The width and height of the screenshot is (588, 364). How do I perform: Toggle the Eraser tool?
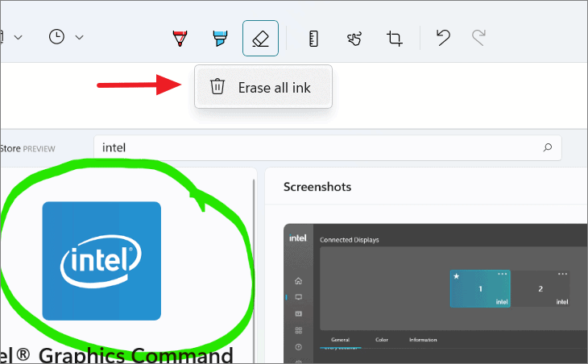260,38
